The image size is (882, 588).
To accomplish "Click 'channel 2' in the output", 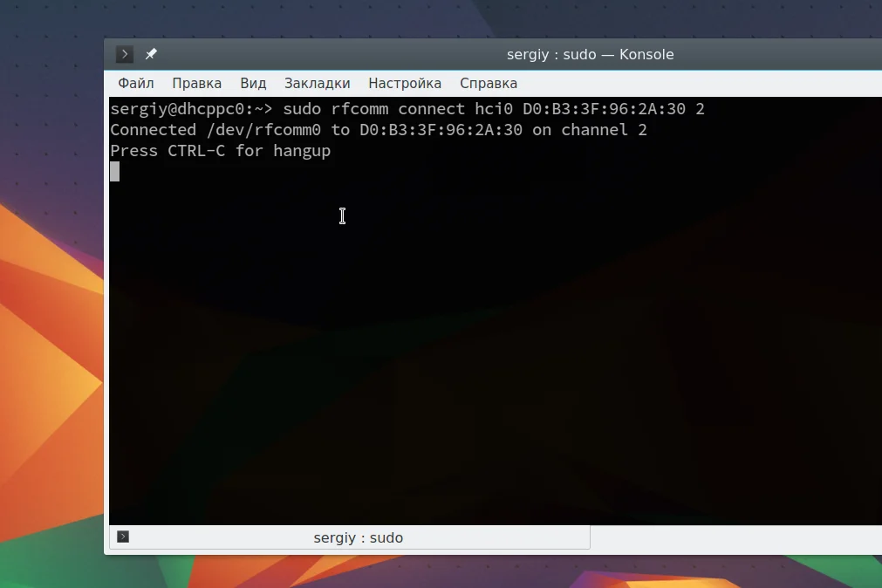I will [604, 130].
